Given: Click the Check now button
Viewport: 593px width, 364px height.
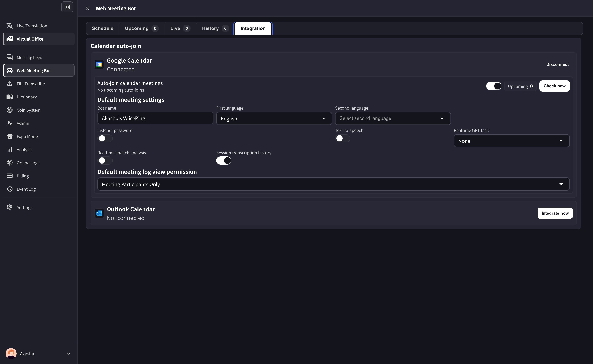Looking at the screenshot, I should point(555,86).
